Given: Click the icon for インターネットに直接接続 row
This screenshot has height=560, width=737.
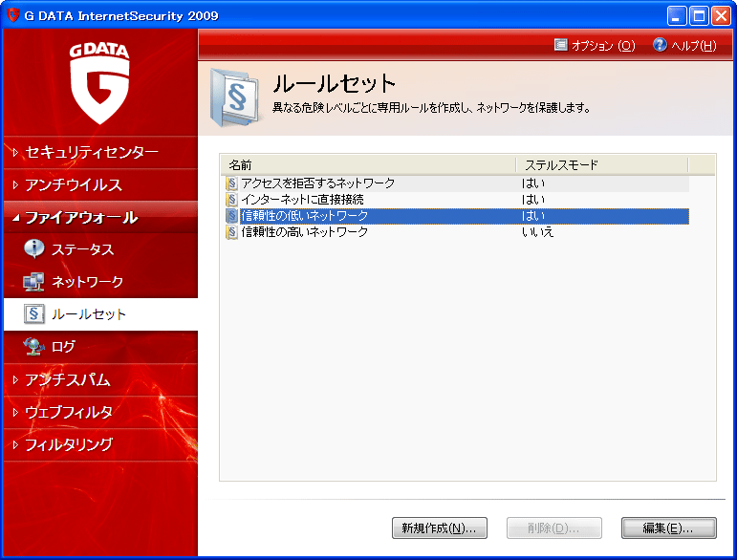Looking at the screenshot, I should coord(231,200).
